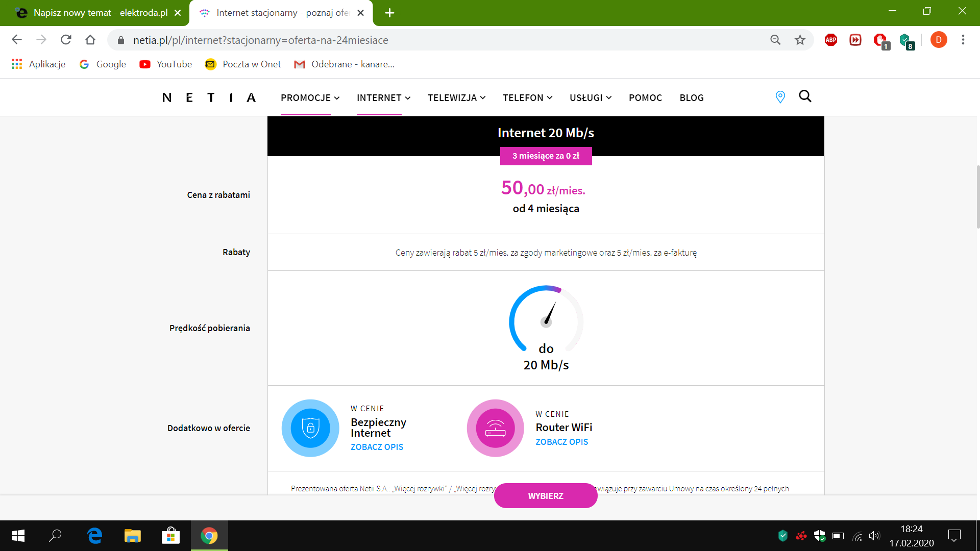The width and height of the screenshot is (980, 551).
Task: Click the red tray icon beside green shield
Action: [801, 536]
